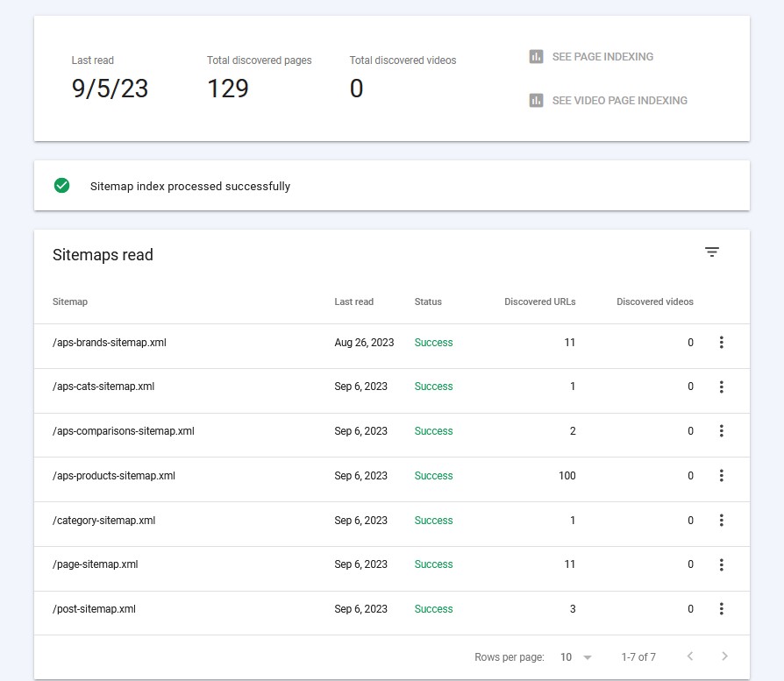This screenshot has height=681, width=784.
Task: Open the Sitemaps read filter icon
Action: coord(712,252)
